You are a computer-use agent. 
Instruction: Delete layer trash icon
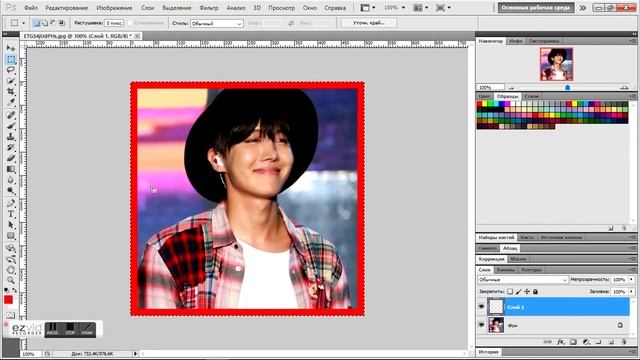624,342
